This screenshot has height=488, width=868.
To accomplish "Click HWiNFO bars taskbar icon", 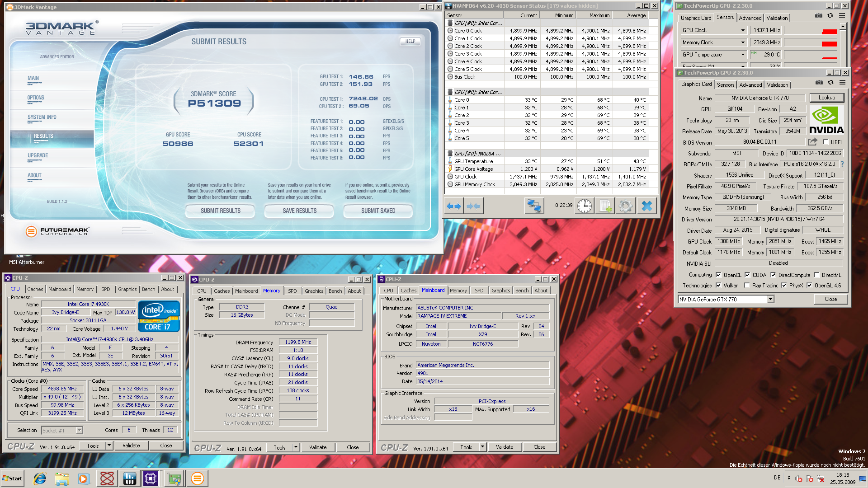I will 129,478.
